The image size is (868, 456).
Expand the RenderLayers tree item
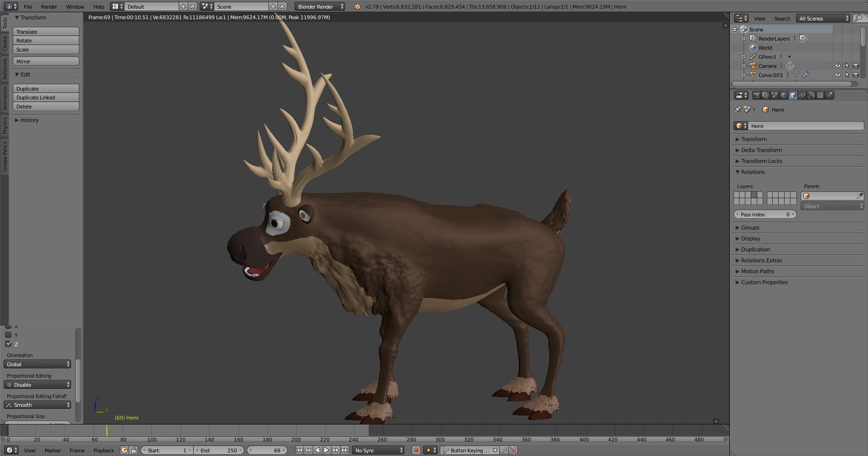click(744, 38)
